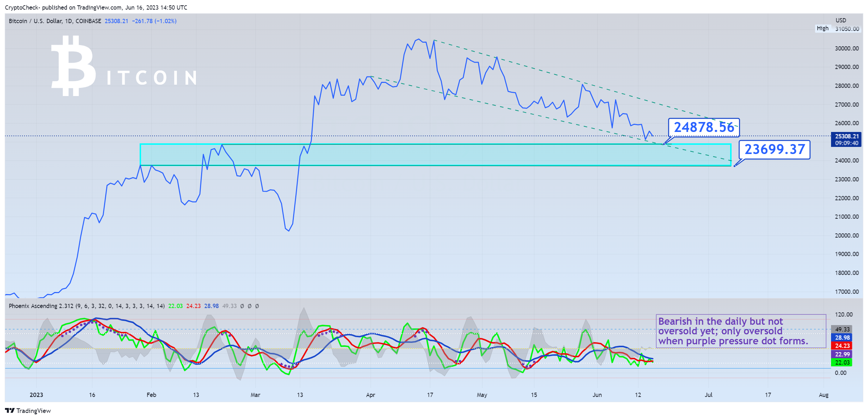
Task: Select the 23699.37 price callout label
Action: coord(775,149)
